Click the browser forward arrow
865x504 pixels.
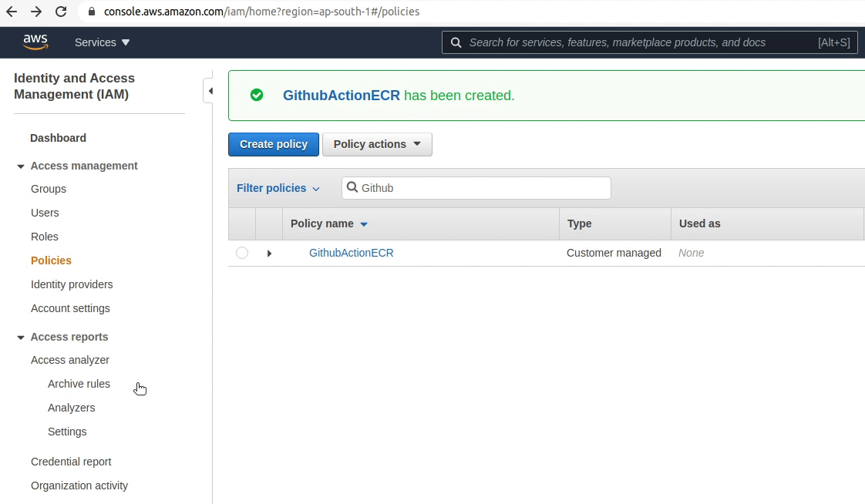[35, 12]
